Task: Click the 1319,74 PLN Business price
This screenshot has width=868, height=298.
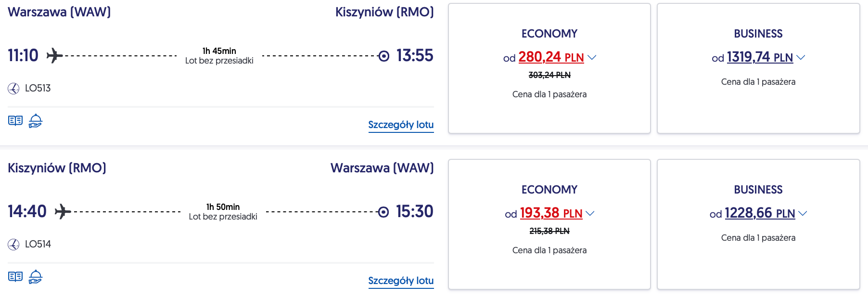Action: tap(759, 57)
